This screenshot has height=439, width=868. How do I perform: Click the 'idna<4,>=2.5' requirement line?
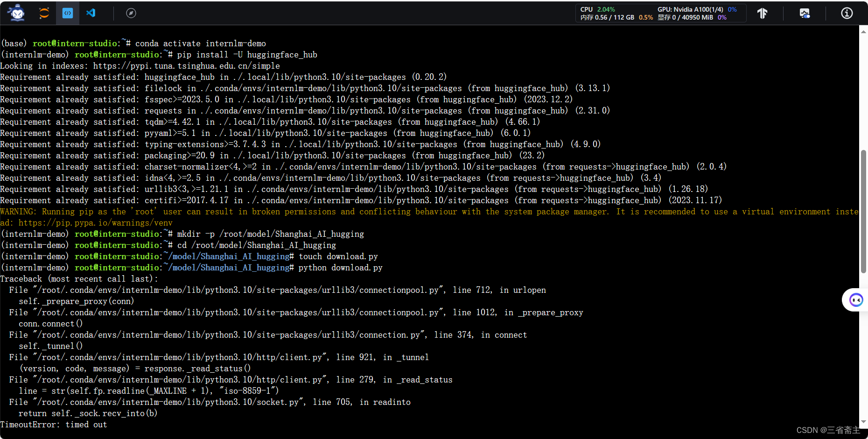click(331, 178)
